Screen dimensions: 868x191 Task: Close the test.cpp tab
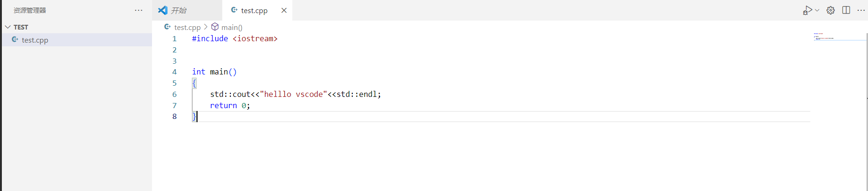coord(284,10)
